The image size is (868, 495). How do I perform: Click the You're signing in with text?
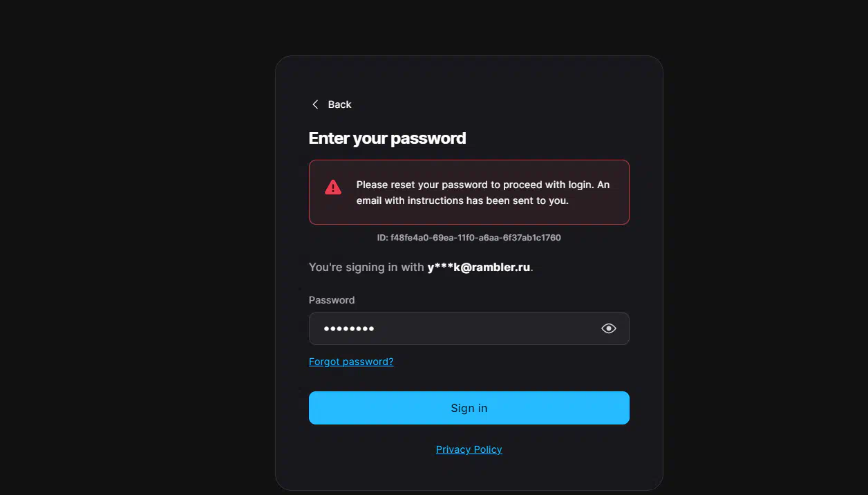pos(366,267)
